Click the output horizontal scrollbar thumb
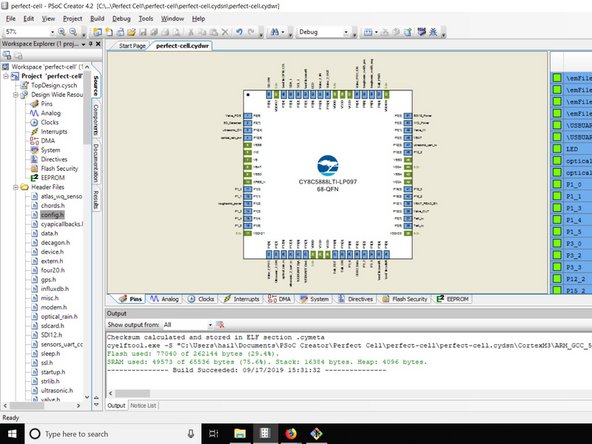592x444 pixels. pyautogui.click(x=133, y=393)
